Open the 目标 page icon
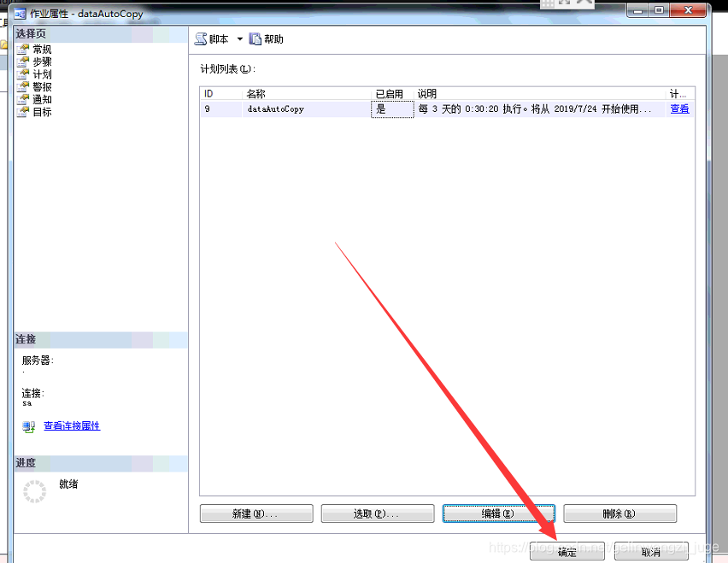Viewport: 728px width, 563px height. 23,111
